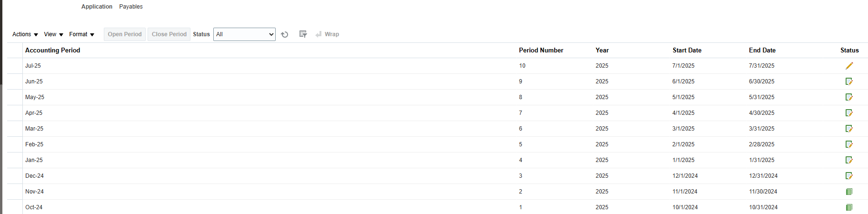
Task: Click the Close Period button
Action: click(x=169, y=34)
